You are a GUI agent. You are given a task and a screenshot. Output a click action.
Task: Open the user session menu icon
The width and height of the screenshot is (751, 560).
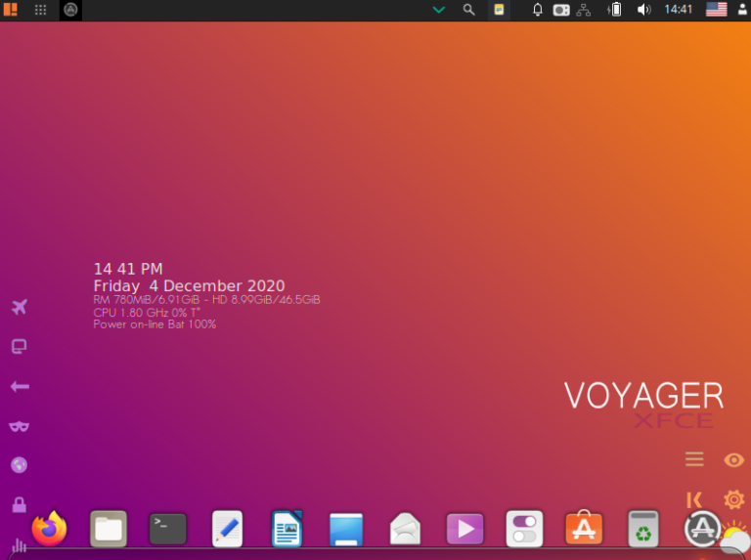pos(742,10)
